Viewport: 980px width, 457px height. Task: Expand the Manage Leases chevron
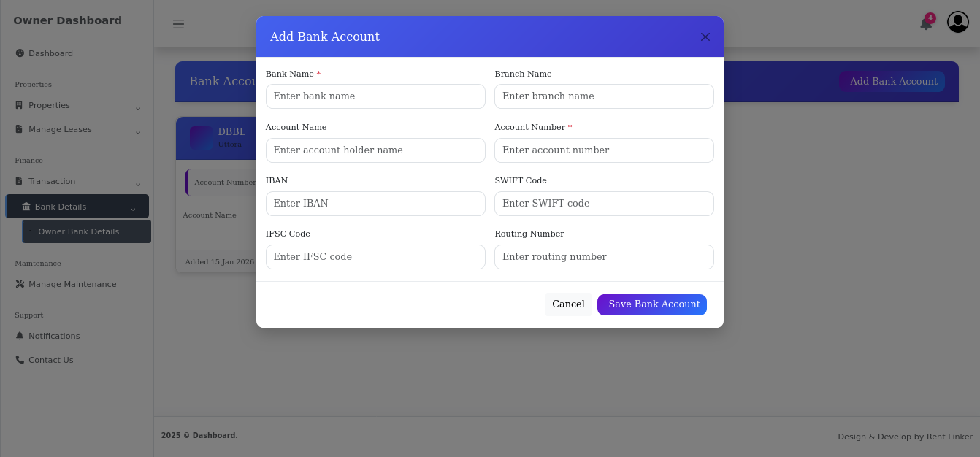[x=138, y=132]
